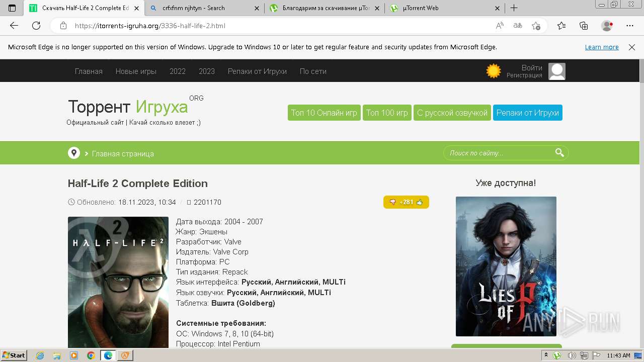Reload the page with the refresh icon
The width and height of the screenshot is (644, 362).
36,26
